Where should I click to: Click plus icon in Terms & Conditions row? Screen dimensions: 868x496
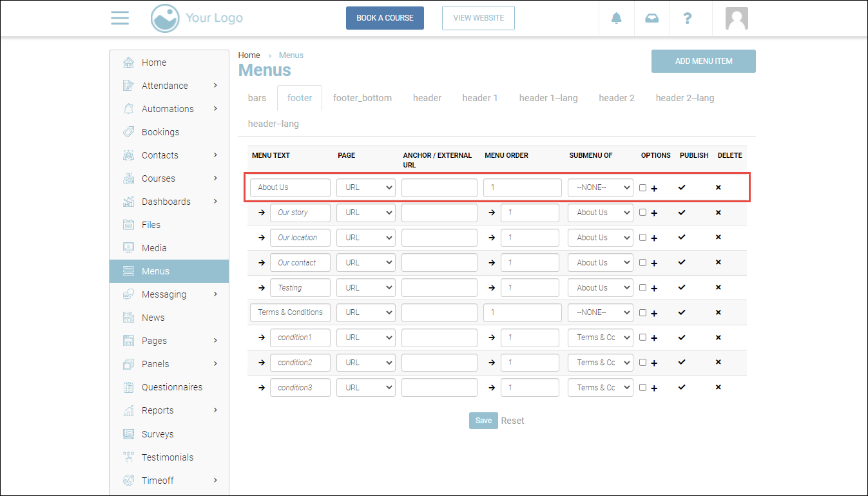(654, 313)
